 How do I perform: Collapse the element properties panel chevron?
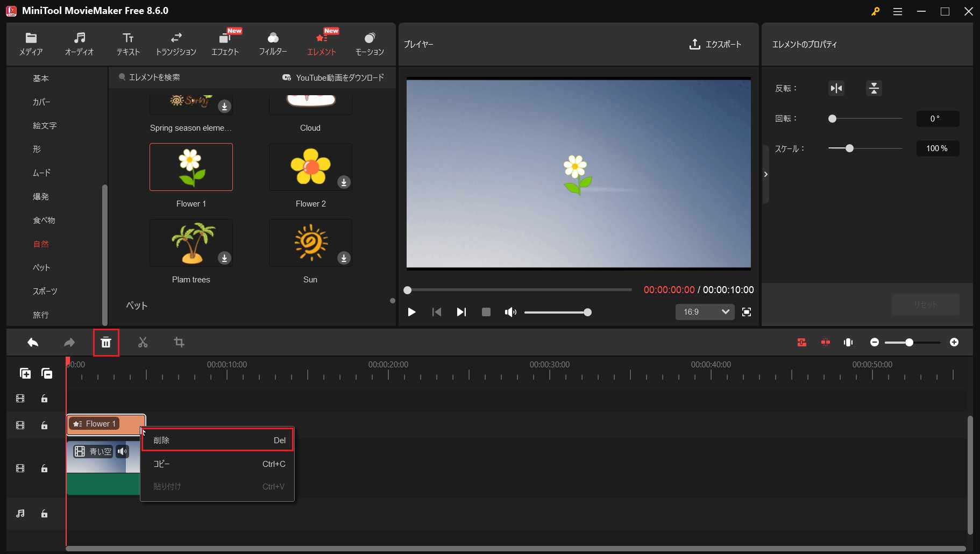(766, 174)
